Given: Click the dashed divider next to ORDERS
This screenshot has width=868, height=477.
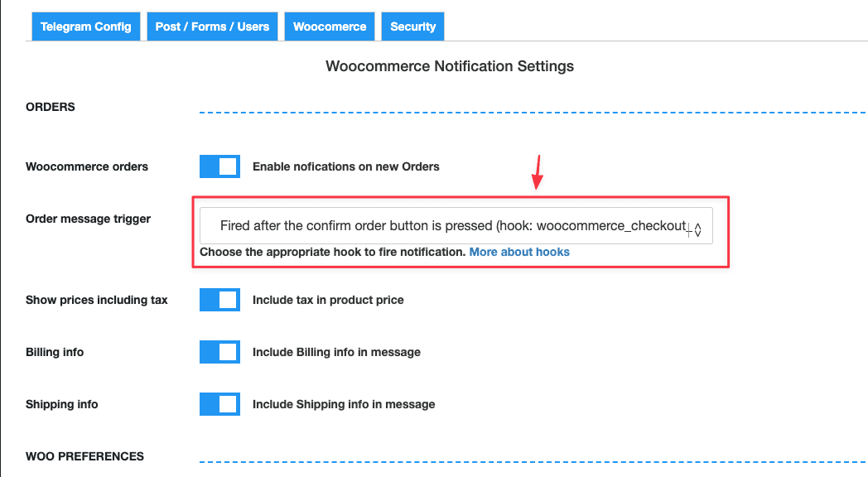Looking at the screenshot, I should 530,106.
